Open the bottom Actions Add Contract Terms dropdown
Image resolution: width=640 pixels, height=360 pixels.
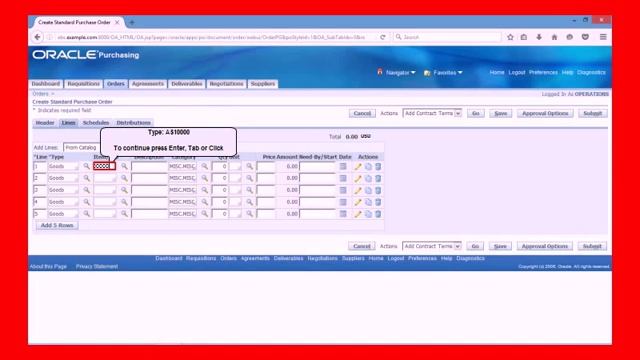[432, 246]
